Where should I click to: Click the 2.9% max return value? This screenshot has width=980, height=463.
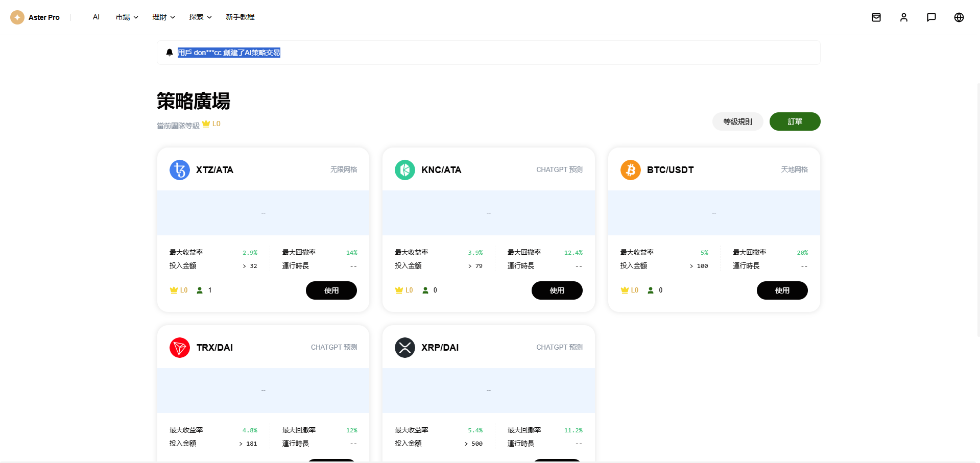coord(250,253)
